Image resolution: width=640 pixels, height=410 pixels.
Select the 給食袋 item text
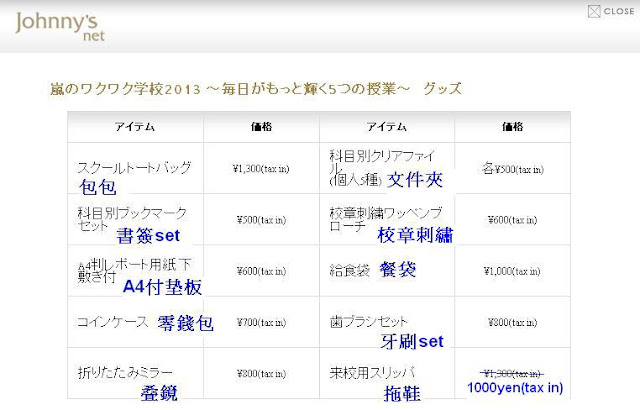click(x=349, y=270)
